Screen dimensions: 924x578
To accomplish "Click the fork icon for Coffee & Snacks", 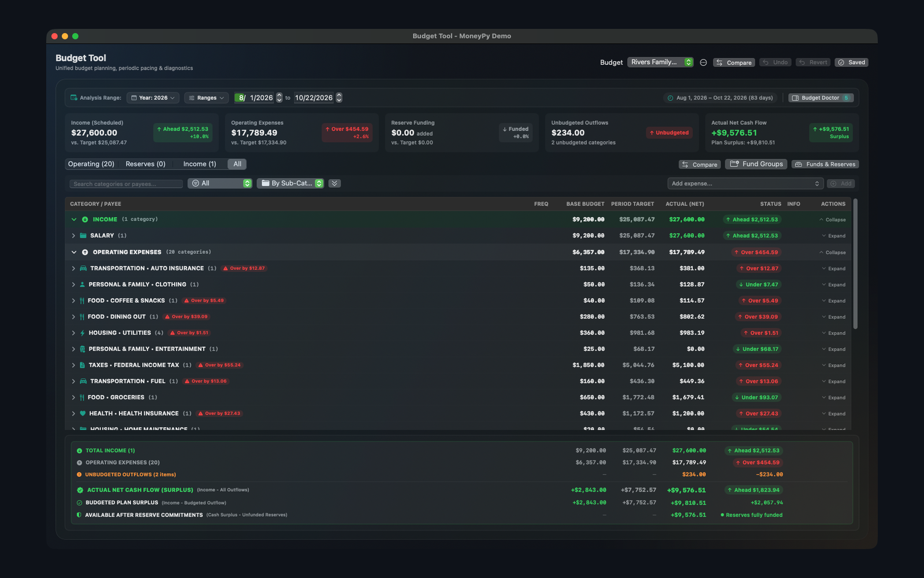I will coord(82,301).
